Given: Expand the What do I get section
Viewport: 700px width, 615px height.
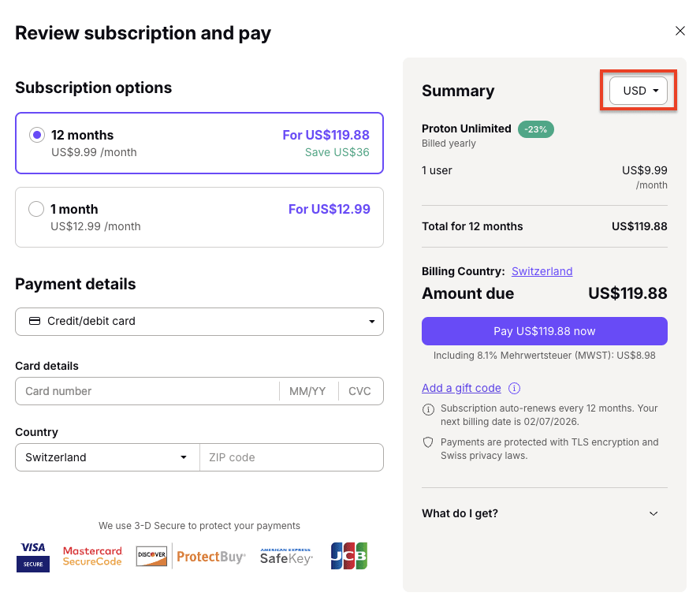Looking at the screenshot, I should (x=544, y=513).
